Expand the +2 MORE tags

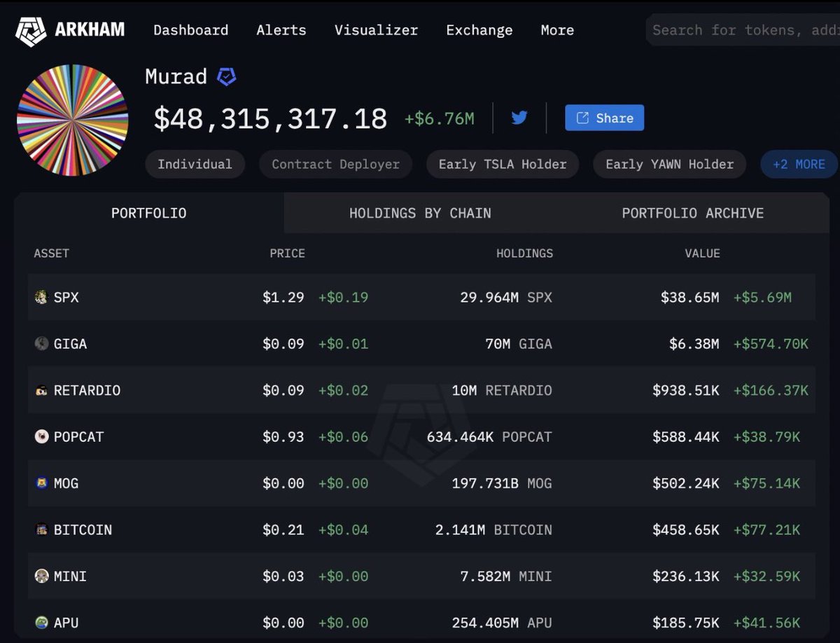coord(799,165)
